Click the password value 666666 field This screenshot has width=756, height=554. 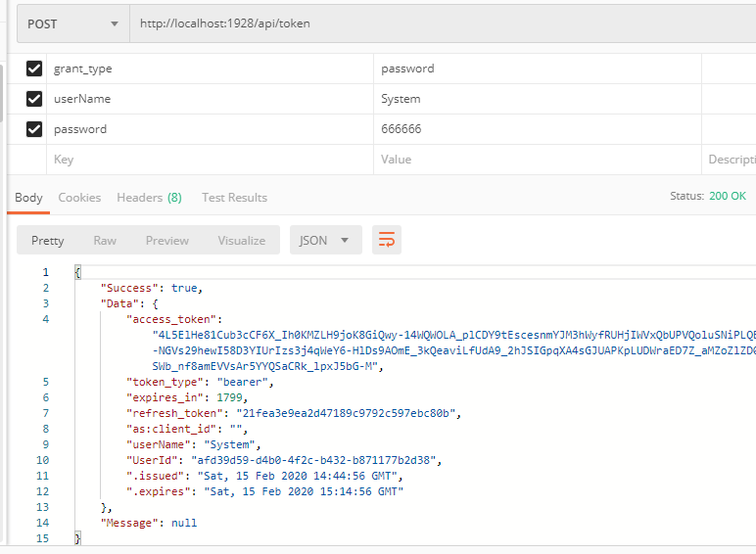click(539, 129)
